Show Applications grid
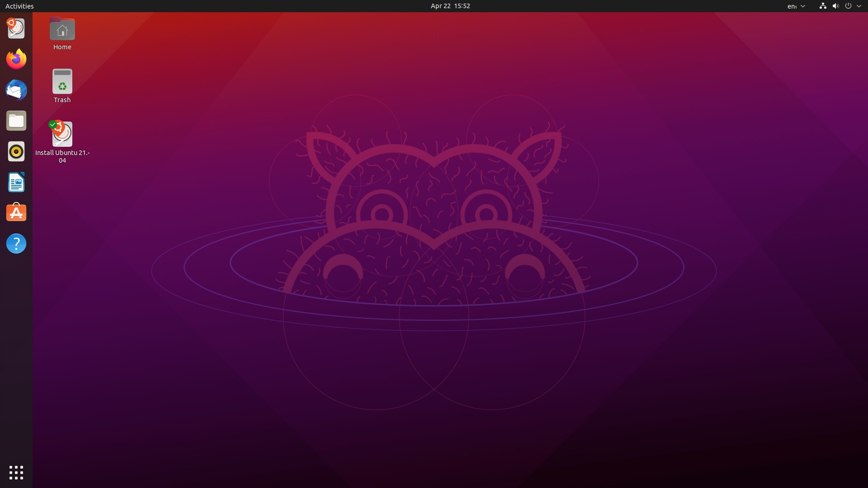Image resolution: width=868 pixels, height=488 pixels. [16, 473]
